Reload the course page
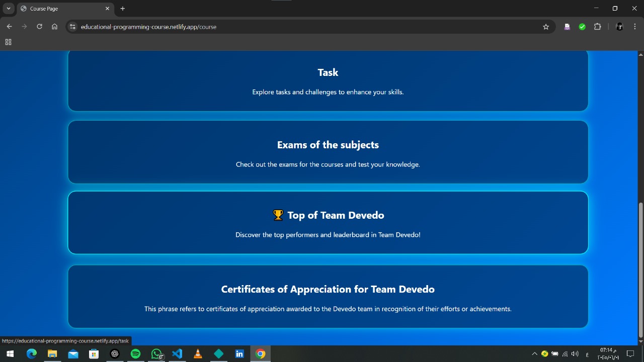Image resolution: width=644 pixels, height=362 pixels. [x=39, y=27]
